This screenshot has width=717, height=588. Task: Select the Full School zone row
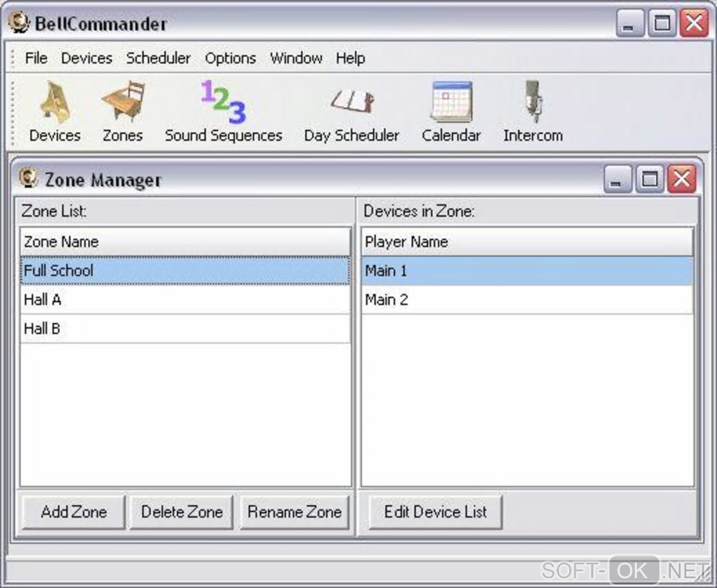[185, 270]
